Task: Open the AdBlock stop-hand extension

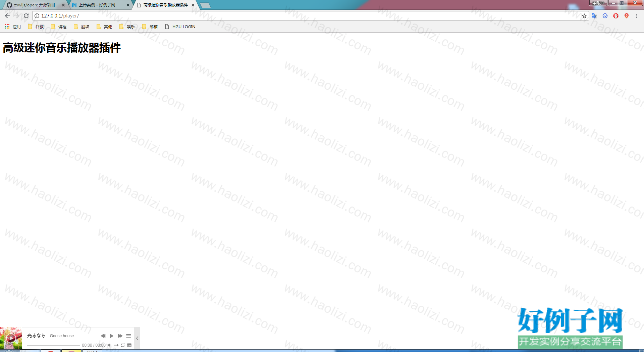Action: [x=616, y=16]
